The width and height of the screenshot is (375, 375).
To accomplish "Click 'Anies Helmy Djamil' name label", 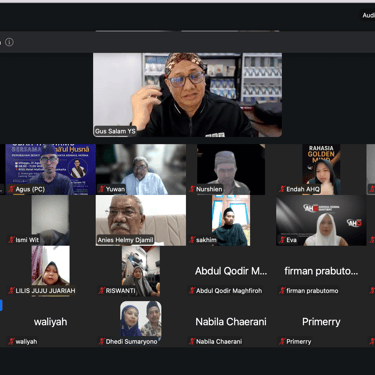I will tap(125, 240).
